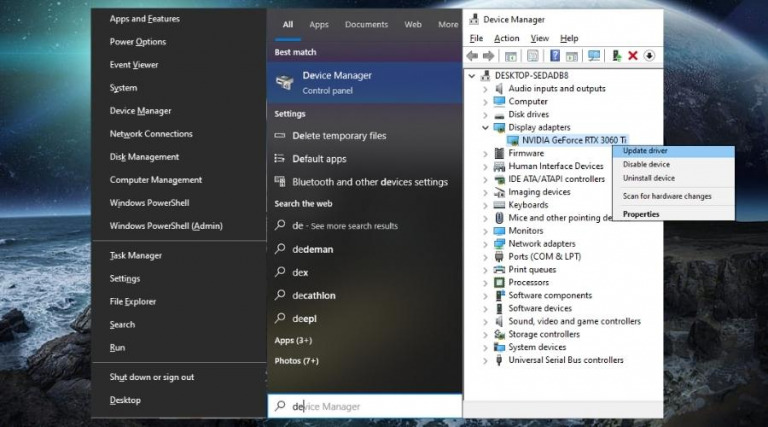Click the black down-arrow disable device icon
The width and height of the screenshot is (768, 427).
pos(649,56)
